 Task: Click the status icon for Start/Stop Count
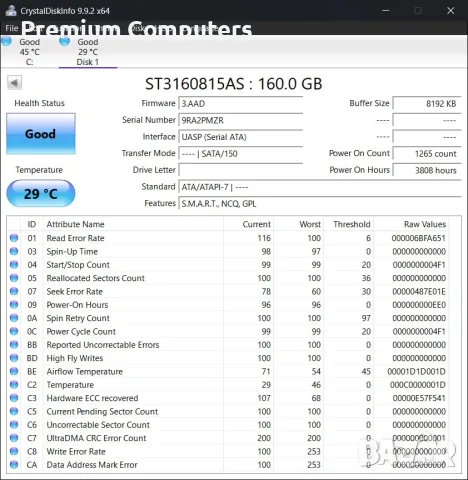click(x=14, y=264)
